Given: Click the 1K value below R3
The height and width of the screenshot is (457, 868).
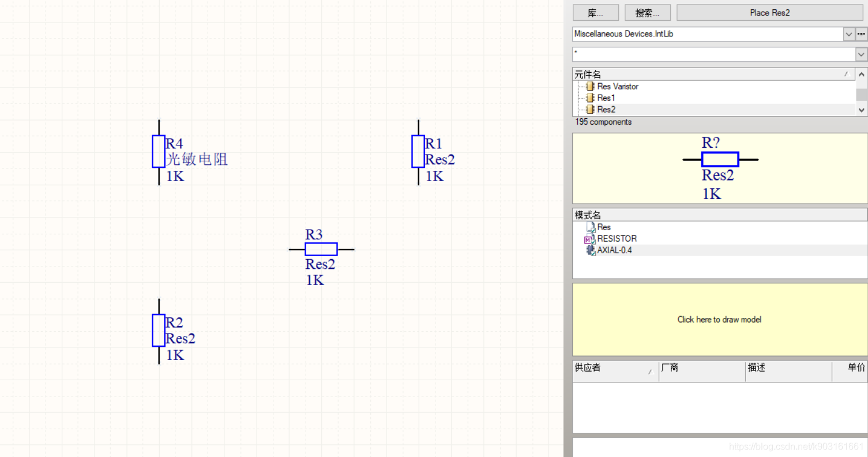Looking at the screenshot, I should coord(315,280).
